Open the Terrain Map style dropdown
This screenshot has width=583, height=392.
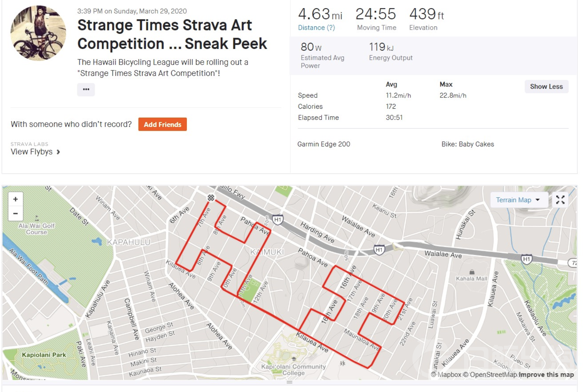(x=517, y=200)
